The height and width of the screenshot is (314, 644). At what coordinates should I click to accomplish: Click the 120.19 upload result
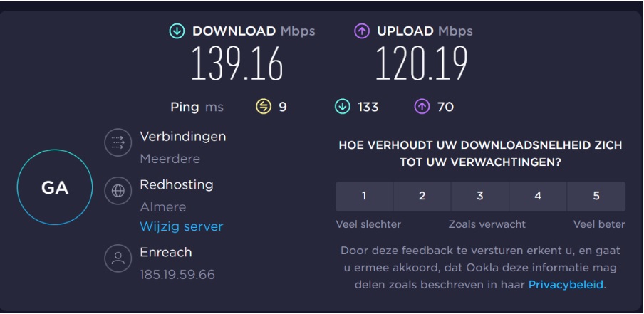pos(421,64)
